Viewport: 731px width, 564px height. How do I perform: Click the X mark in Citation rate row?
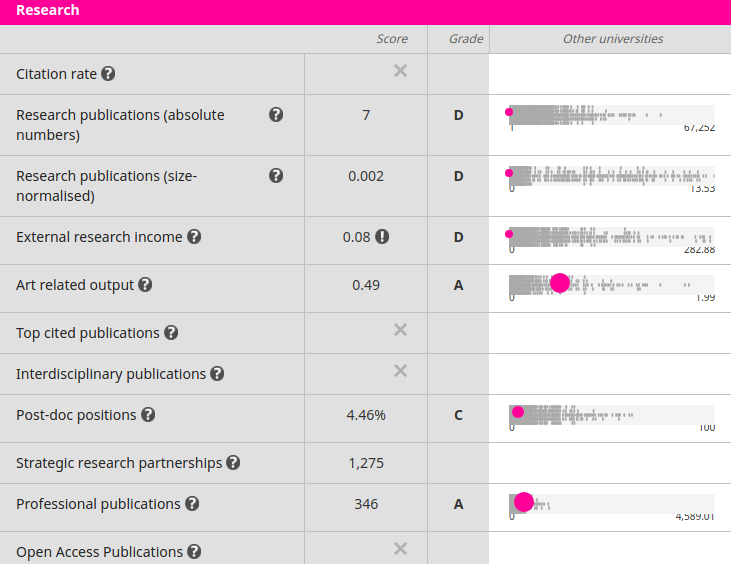click(400, 71)
